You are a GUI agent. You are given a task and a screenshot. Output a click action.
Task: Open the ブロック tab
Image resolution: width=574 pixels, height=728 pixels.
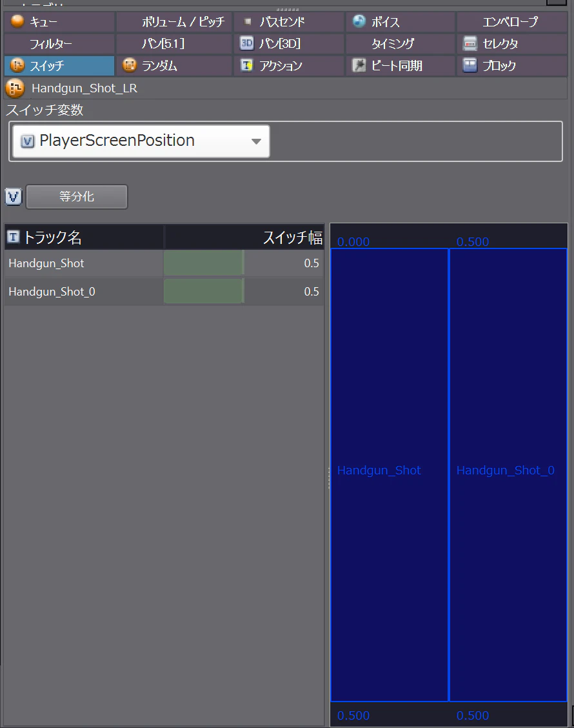click(x=512, y=65)
